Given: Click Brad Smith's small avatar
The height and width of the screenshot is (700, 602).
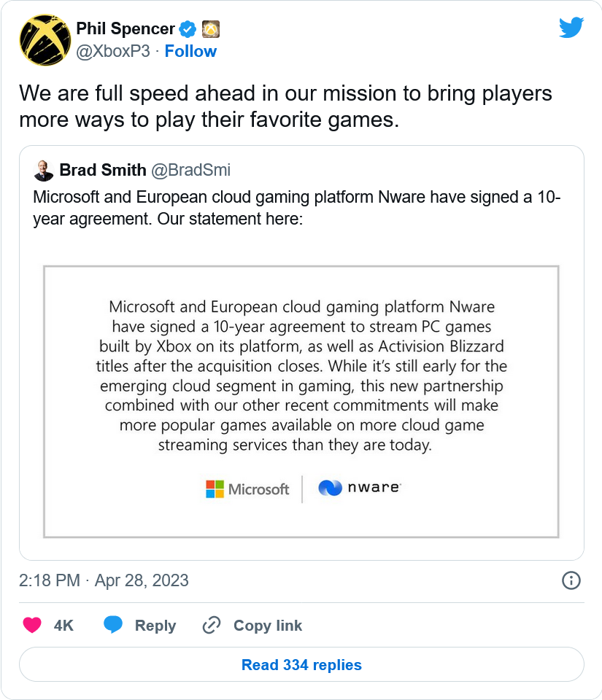Looking at the screenshot, I should click(44, 171).
